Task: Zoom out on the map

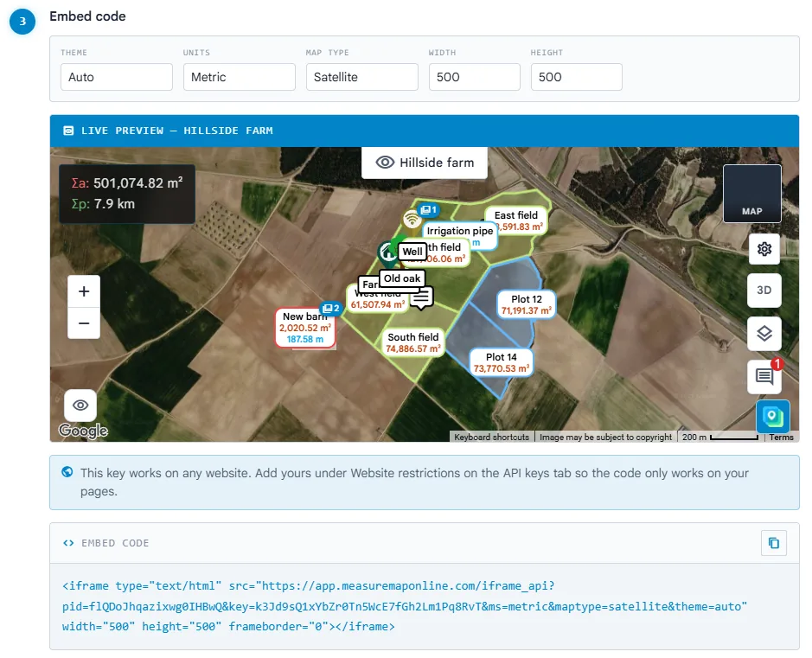Action: point(84,323)
